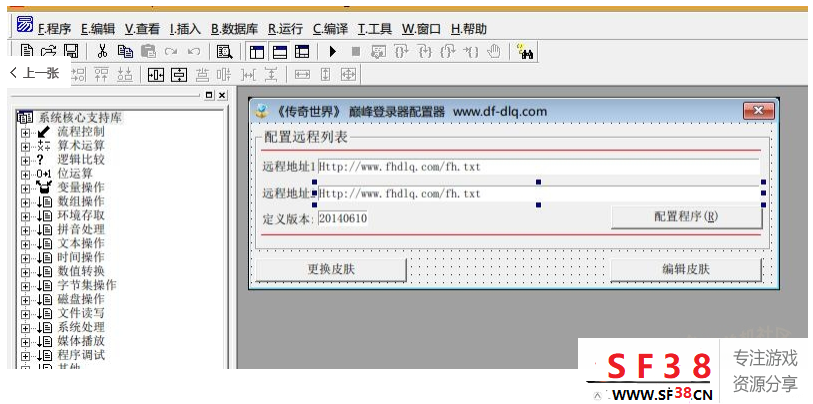Expand the 算术运算 tree node
The image size is (813, 404).
25,147
